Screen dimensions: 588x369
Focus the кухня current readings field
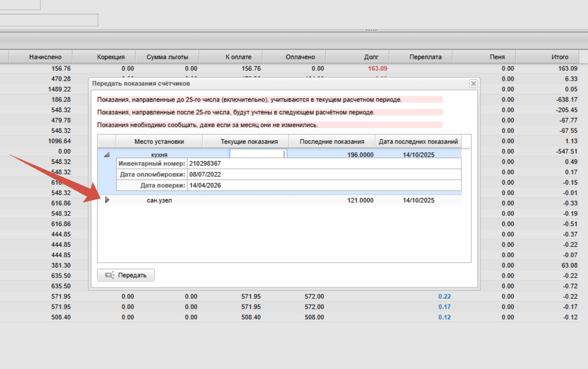click(257, 154)
